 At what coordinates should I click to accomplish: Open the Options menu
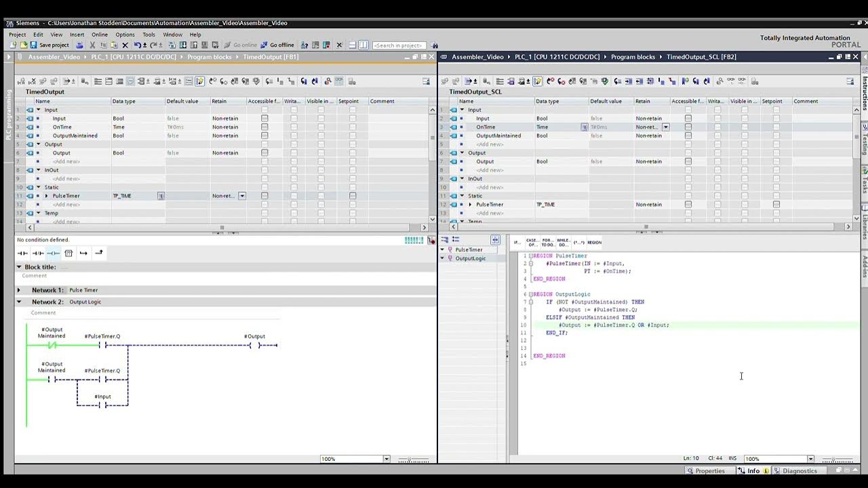125,35
